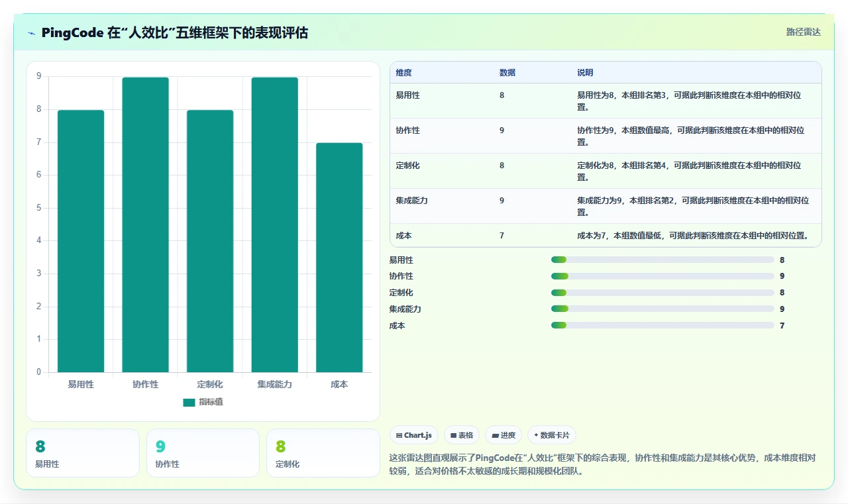
Task: Click the 易用性 x-axis label
Action: (x=81, y=384)
